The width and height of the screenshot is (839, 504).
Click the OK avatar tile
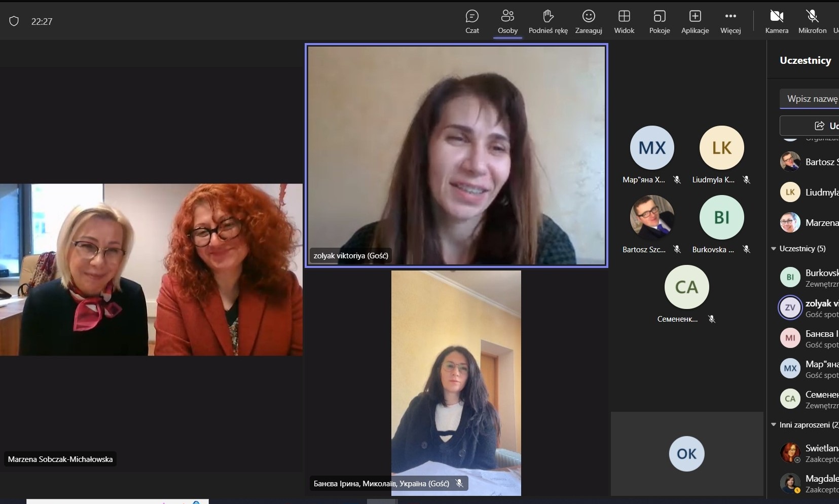[x=686, y=454]
